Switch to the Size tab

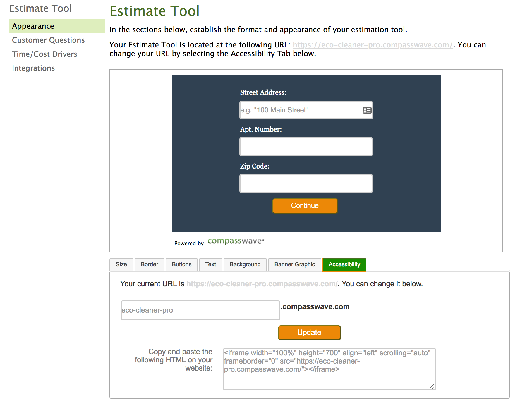pyautogui.click(x=121, y=264)
